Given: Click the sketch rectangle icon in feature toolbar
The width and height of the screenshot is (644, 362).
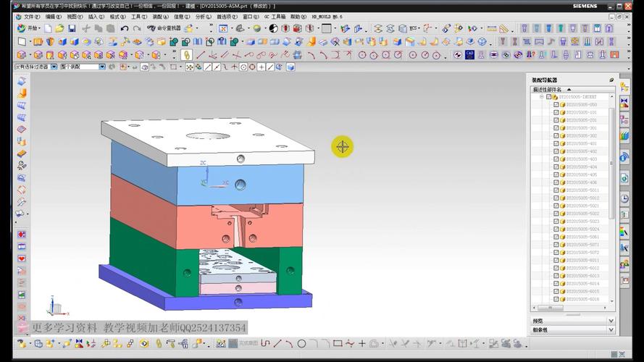Looking at the screenshot, I should [22, 42].
